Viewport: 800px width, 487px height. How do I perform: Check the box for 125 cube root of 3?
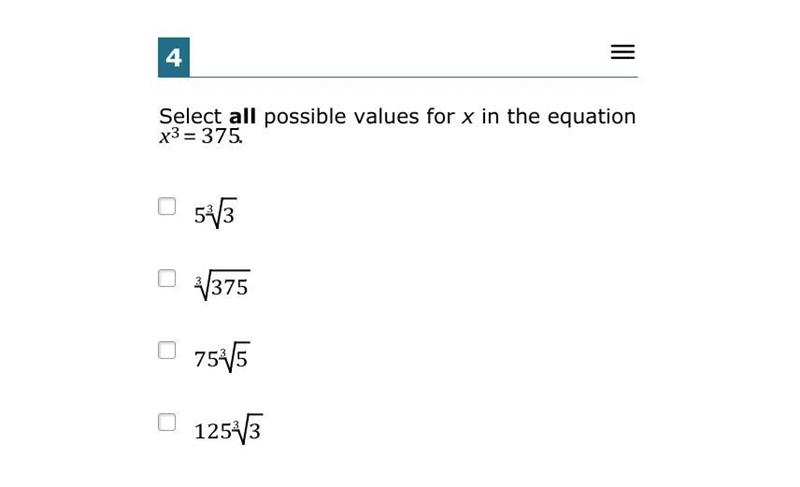coord(167,422)
